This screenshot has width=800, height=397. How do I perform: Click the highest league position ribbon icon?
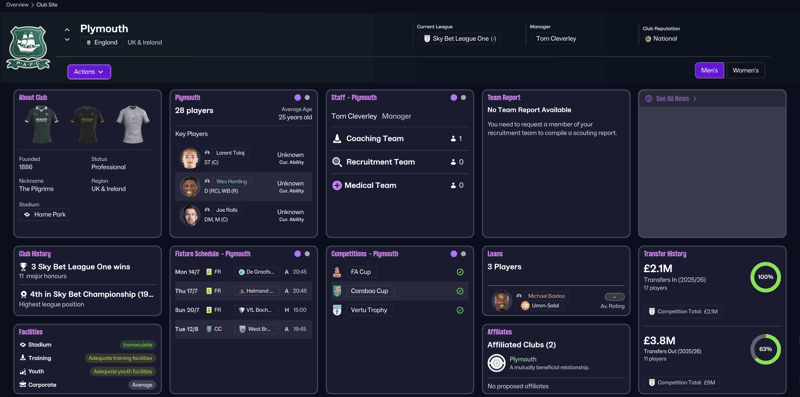tap(23, 294)
